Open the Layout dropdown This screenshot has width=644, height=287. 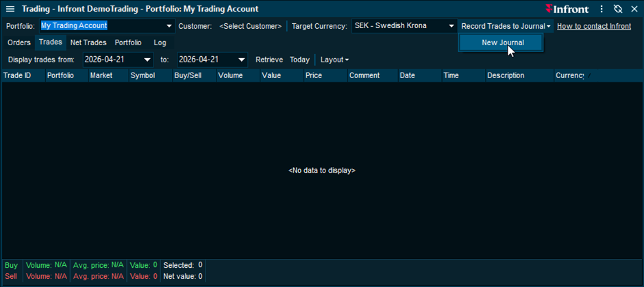(334, 60)
